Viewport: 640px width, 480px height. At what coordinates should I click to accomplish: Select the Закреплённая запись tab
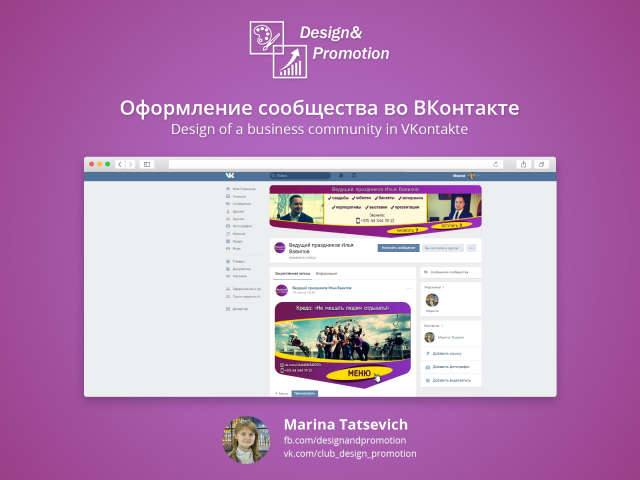[292, 273]
